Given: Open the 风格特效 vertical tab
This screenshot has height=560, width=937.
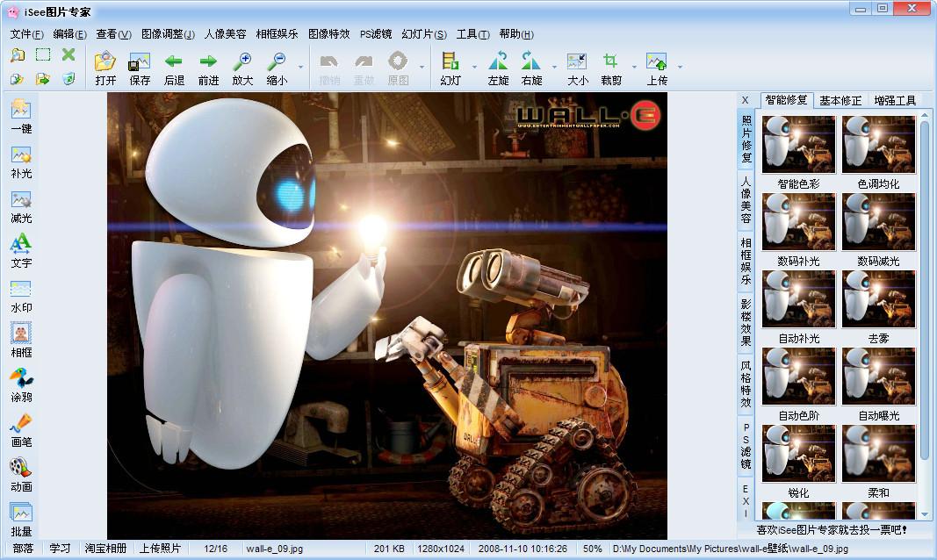Looking at the screenshot, I should pos(746,384).
